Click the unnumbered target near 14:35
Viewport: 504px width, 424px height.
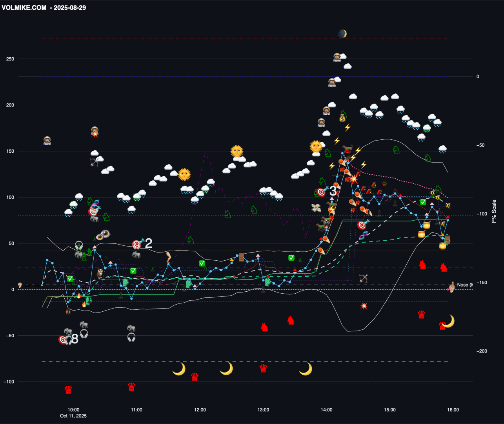pyautogui.click(x=362, y=225)
